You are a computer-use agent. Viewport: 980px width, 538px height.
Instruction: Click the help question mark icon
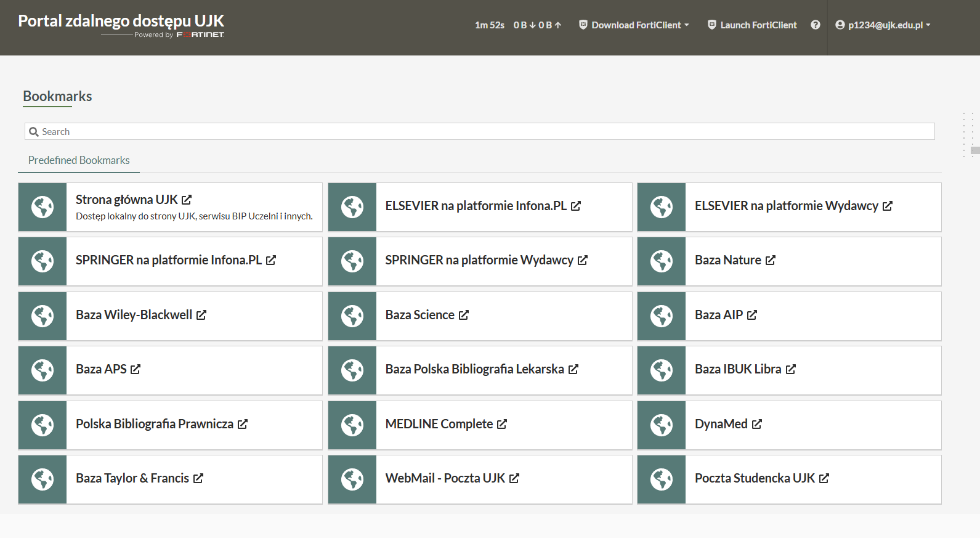click(x=815, y=25)
